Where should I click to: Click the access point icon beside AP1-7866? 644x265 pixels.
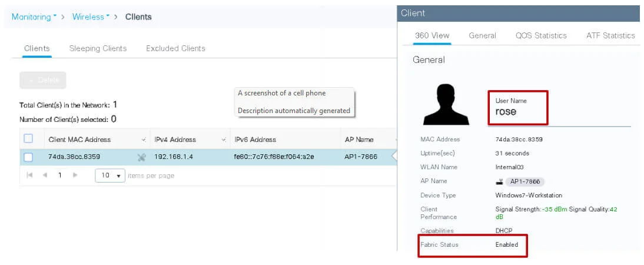pos(499,181)
